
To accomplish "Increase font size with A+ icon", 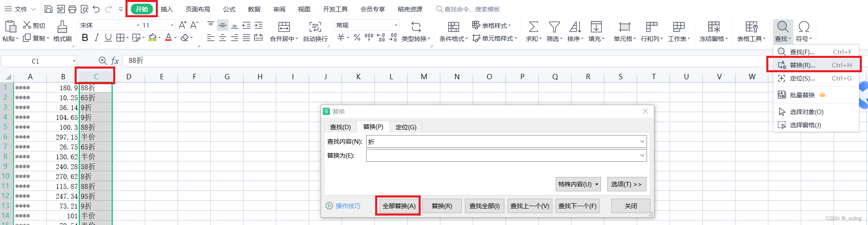I will tap(183, 25).
